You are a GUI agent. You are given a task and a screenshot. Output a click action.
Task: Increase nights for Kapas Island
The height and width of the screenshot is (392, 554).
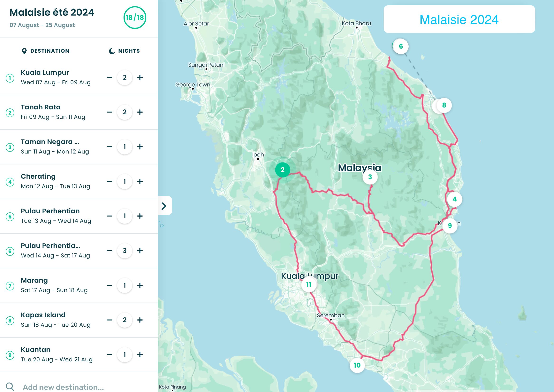[140, 320]
